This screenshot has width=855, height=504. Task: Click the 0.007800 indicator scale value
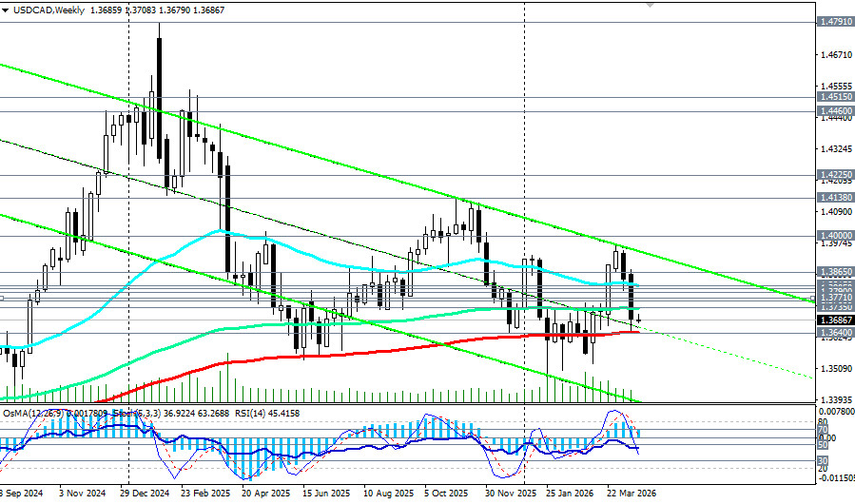point(836,411)
